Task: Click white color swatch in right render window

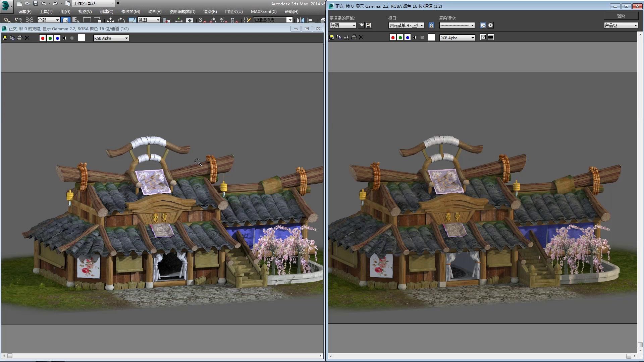Action: tap(432, 38)
